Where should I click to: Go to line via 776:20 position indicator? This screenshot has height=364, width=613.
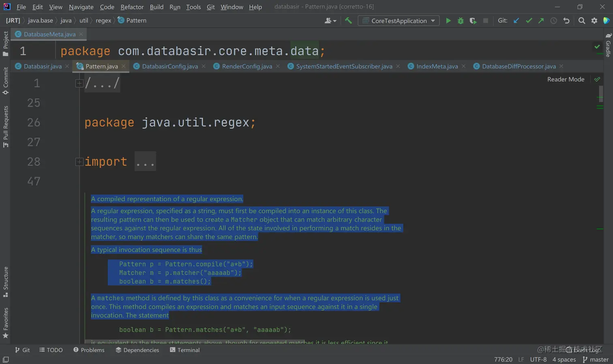tap(503, 360)
